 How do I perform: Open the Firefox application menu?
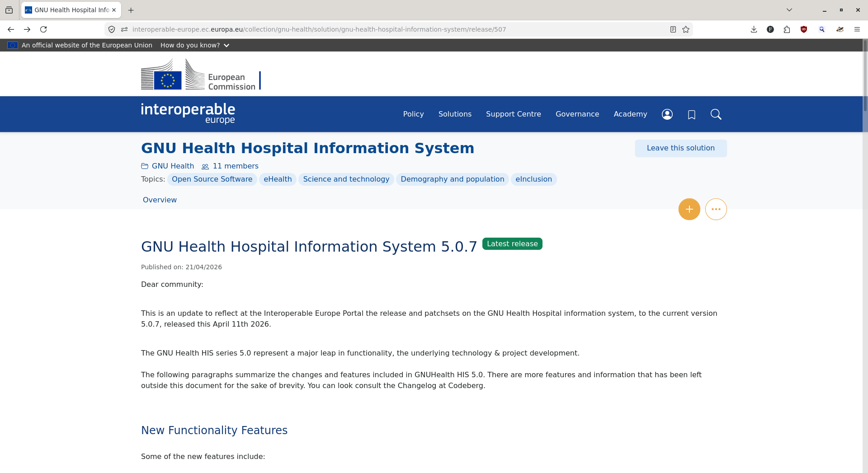click(x=857, y=29)
